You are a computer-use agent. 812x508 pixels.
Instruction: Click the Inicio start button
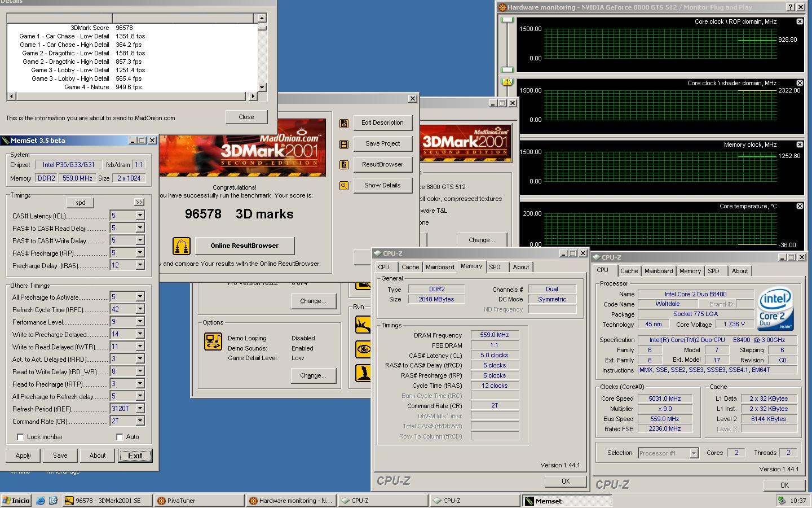pyautogui.click(x=16, y=501)
